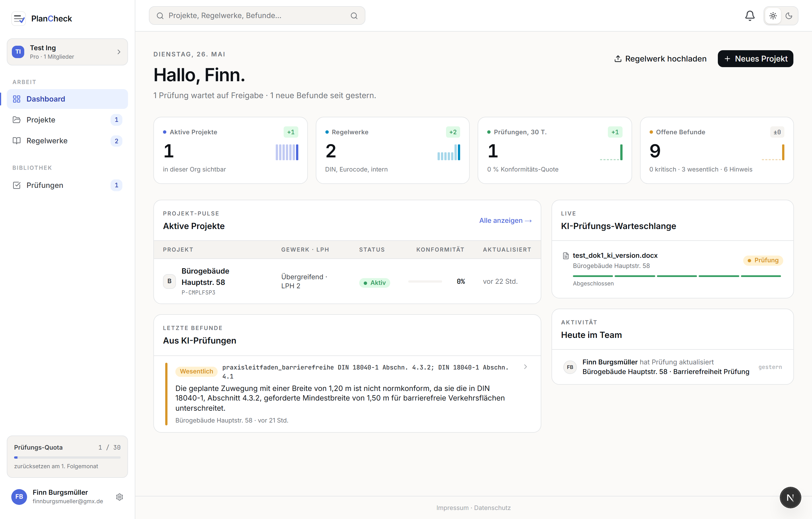Click the document icon for test_dok1_ki_version.docx

pos(566,256)
